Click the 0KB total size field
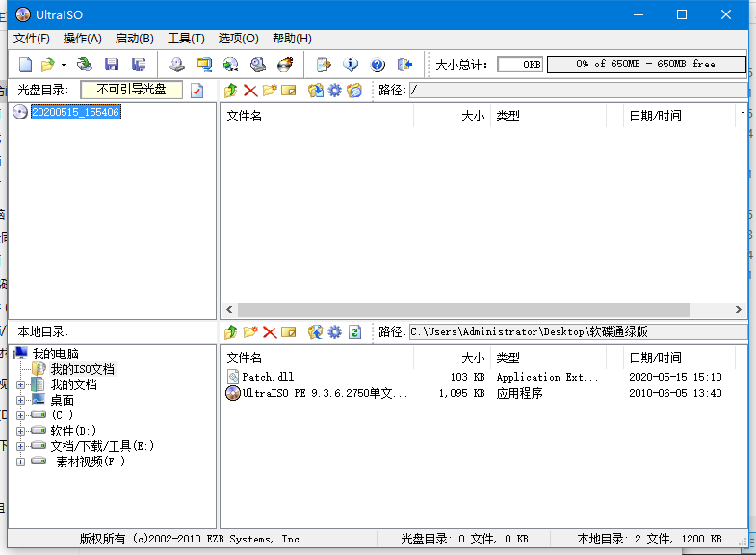The height and width of the screenshot is (555, 756). coord(520,65)
